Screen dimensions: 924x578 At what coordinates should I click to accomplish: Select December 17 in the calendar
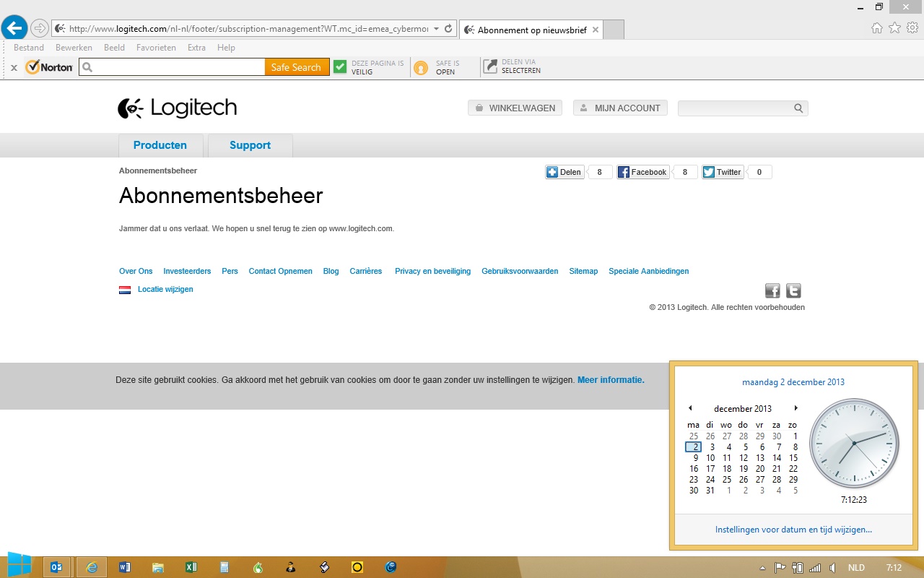[710, 468]
